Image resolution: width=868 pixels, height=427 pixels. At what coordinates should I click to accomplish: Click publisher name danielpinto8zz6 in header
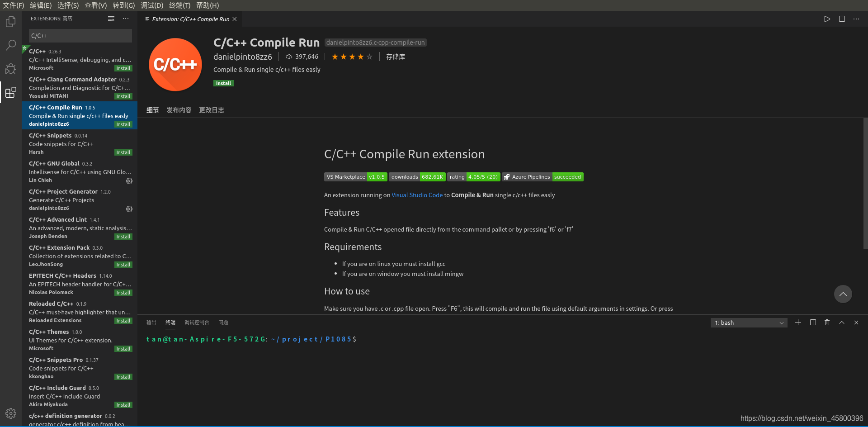(x=243, y=57)
